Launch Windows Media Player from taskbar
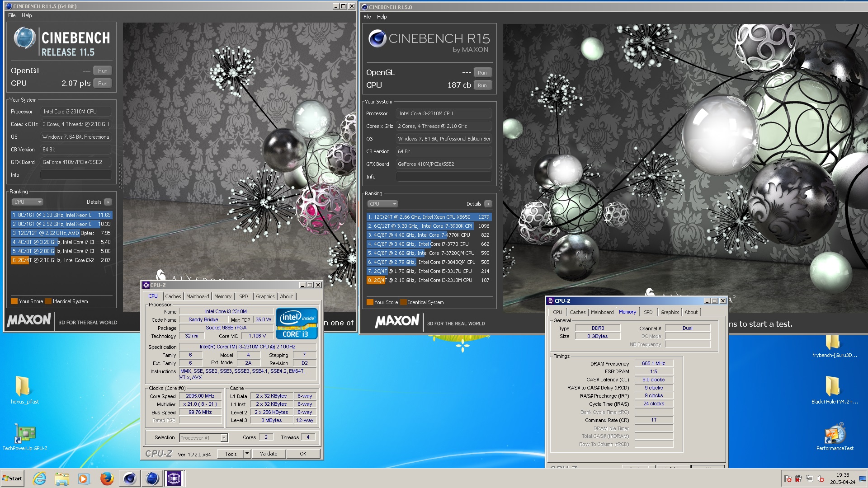The width and height of the screenshot is (868, 488). point(84,478)
